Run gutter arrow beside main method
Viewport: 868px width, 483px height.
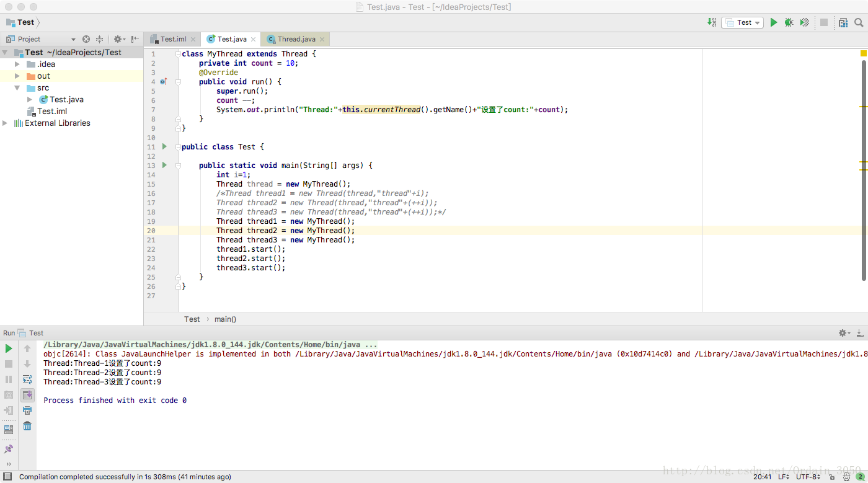click(164, 165)
